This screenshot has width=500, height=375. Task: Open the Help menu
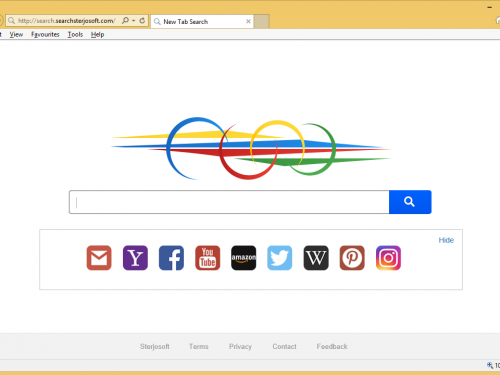tap(97, 34)
